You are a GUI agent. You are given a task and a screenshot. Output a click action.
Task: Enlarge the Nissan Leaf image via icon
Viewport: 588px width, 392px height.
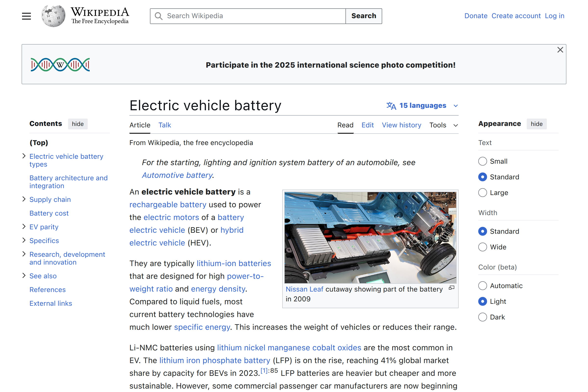click(x=451, y=288)
